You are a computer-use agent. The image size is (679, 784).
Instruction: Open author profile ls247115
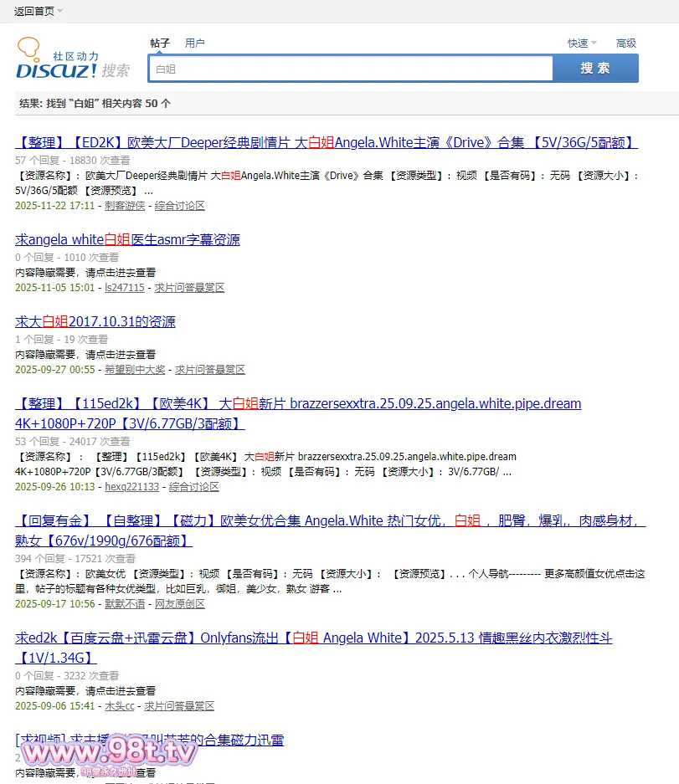coord(124,288)
